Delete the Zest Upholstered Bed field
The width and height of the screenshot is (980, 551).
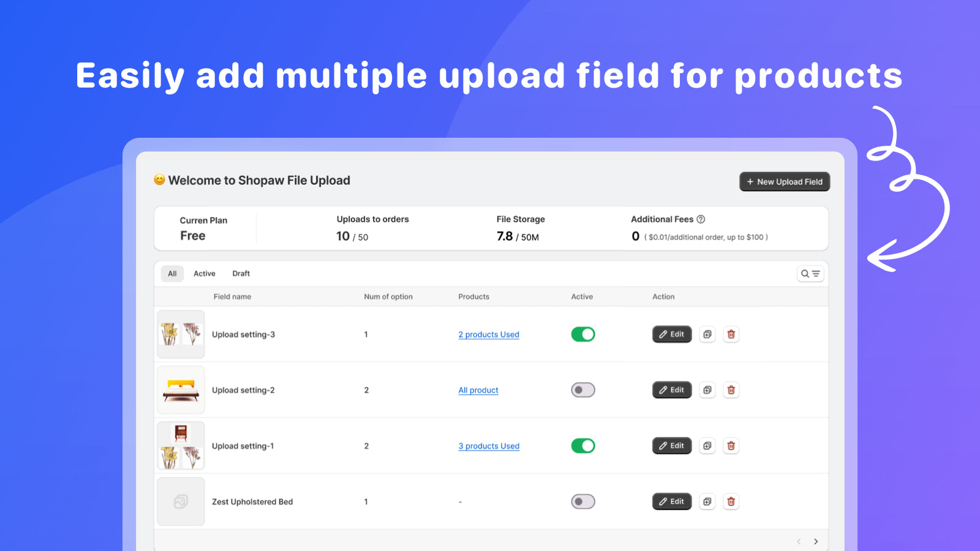731,501
